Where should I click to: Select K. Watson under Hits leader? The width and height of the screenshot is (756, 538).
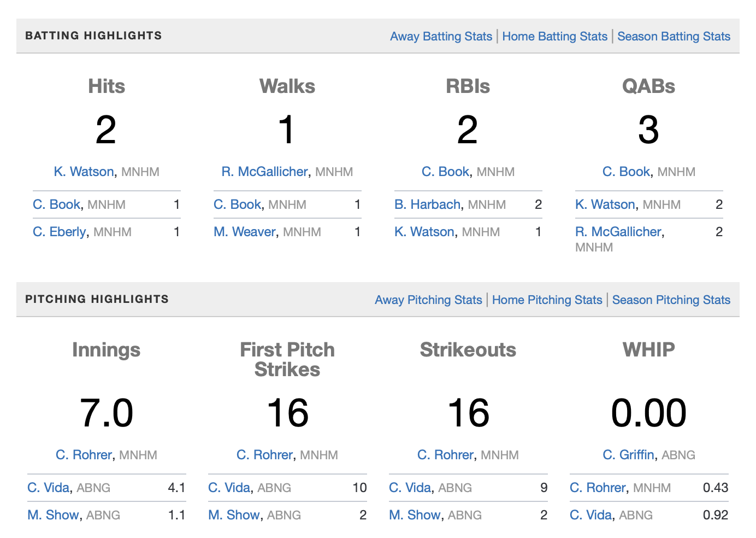point(84,172)
